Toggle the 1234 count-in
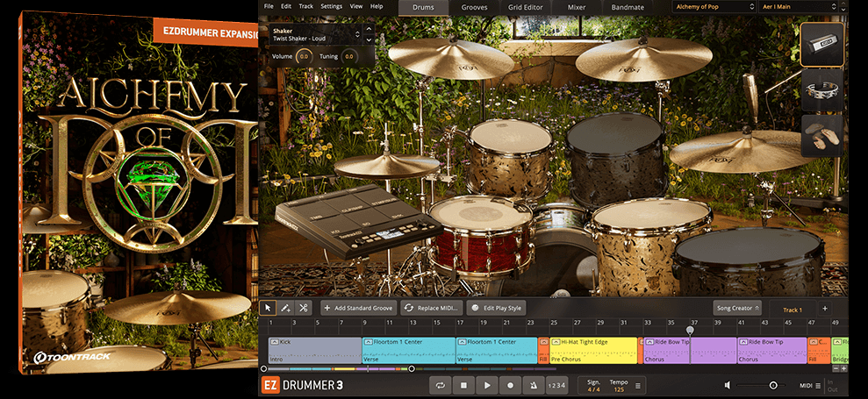The image size is (868, 399). click(x=556, y=385)
